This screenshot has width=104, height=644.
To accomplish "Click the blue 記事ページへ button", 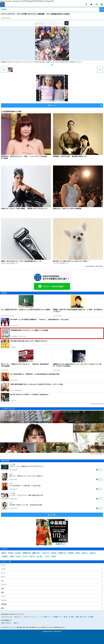I will 52,106.
